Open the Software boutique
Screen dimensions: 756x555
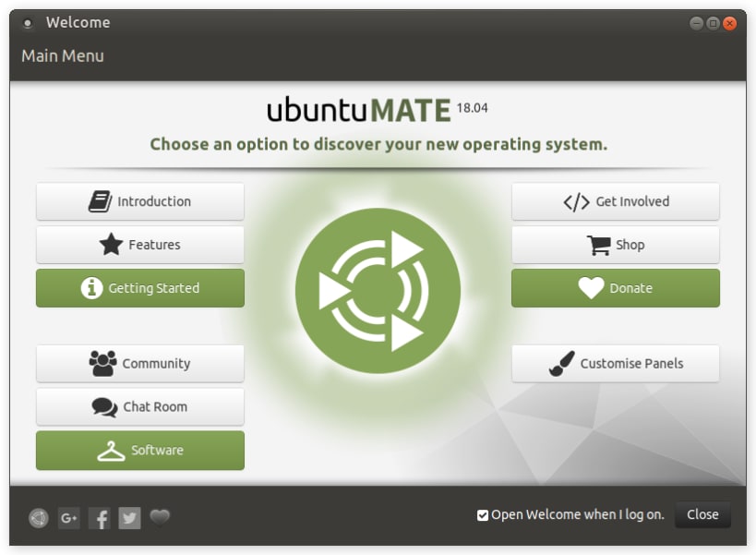139,451
